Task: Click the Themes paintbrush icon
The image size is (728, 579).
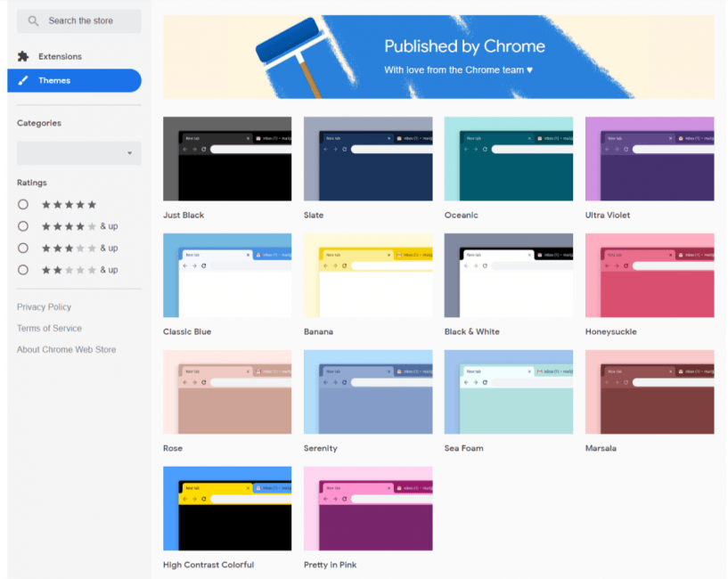Action: click(23, 81)
